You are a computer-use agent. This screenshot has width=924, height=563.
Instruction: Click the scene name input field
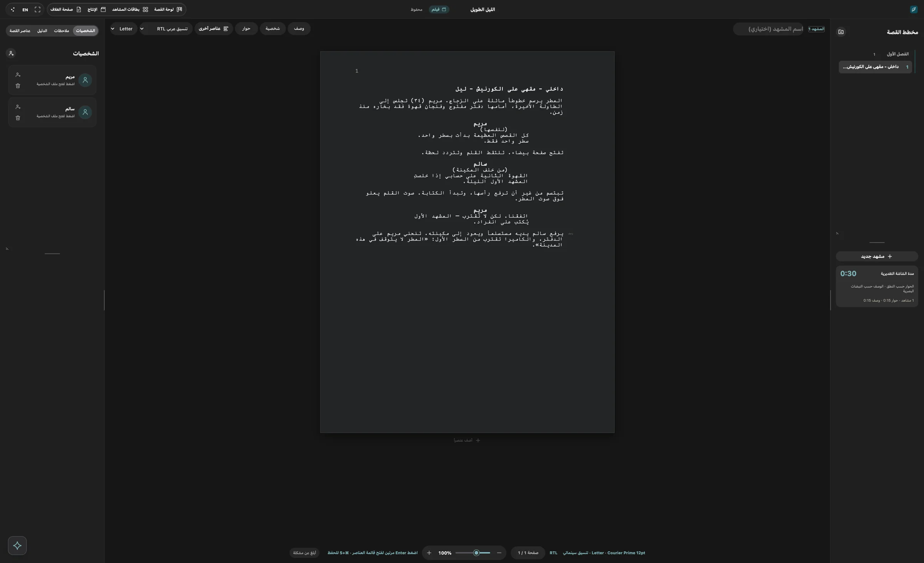point(768,29)
